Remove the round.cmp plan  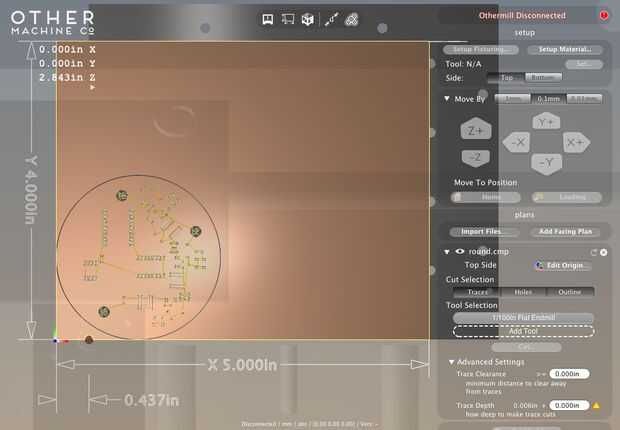(603, 252)
